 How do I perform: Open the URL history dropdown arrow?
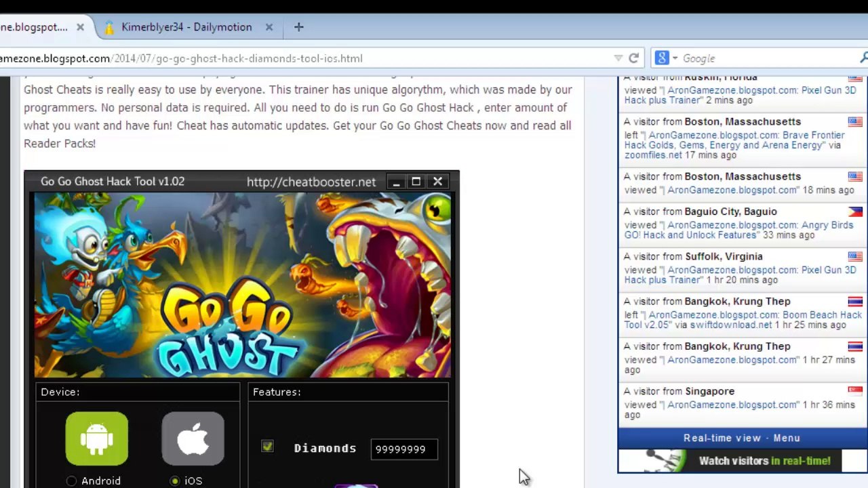pyautogui.click(x=618, y=58)
